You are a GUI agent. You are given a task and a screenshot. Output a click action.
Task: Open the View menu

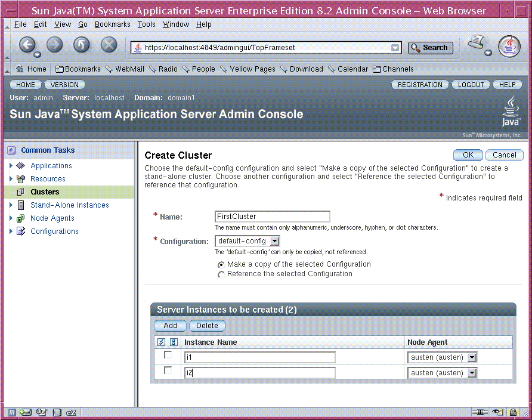tap(63, 24)
